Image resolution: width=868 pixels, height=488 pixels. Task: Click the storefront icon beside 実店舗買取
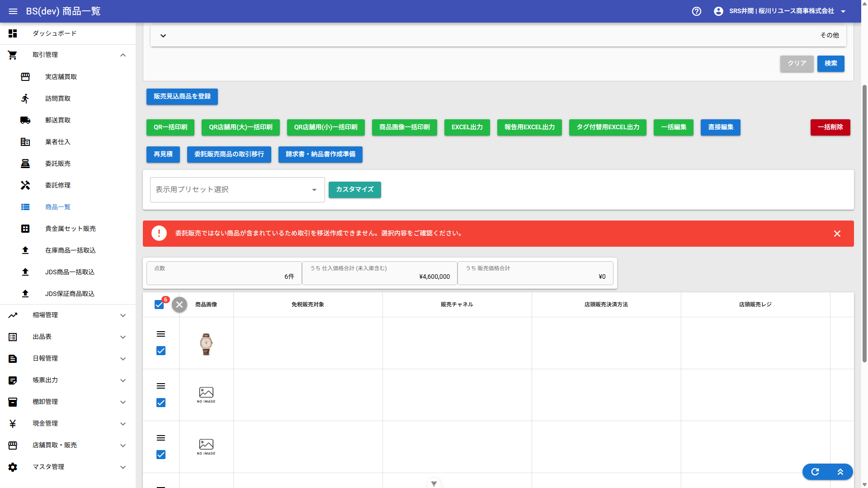pos(25,77)
